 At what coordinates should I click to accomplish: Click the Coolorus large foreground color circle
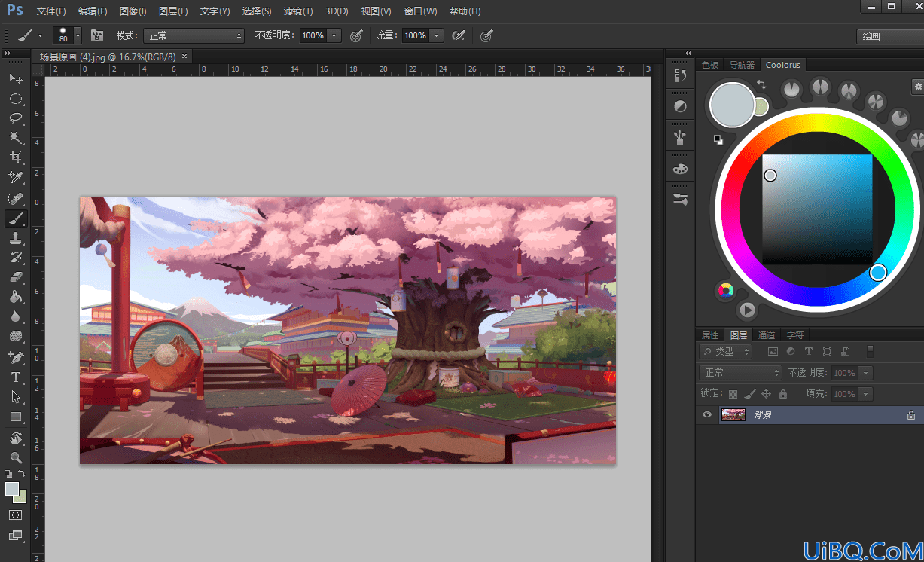click(x=732, y=105)
